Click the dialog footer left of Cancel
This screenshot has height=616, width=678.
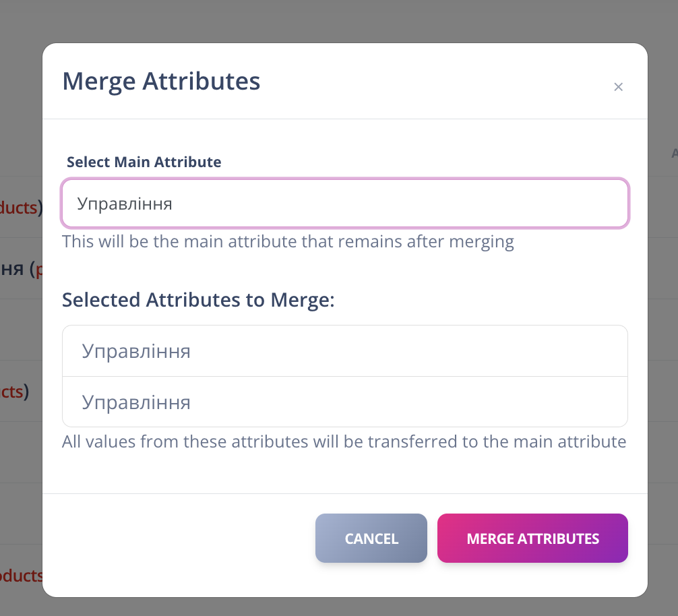point(175,538)
